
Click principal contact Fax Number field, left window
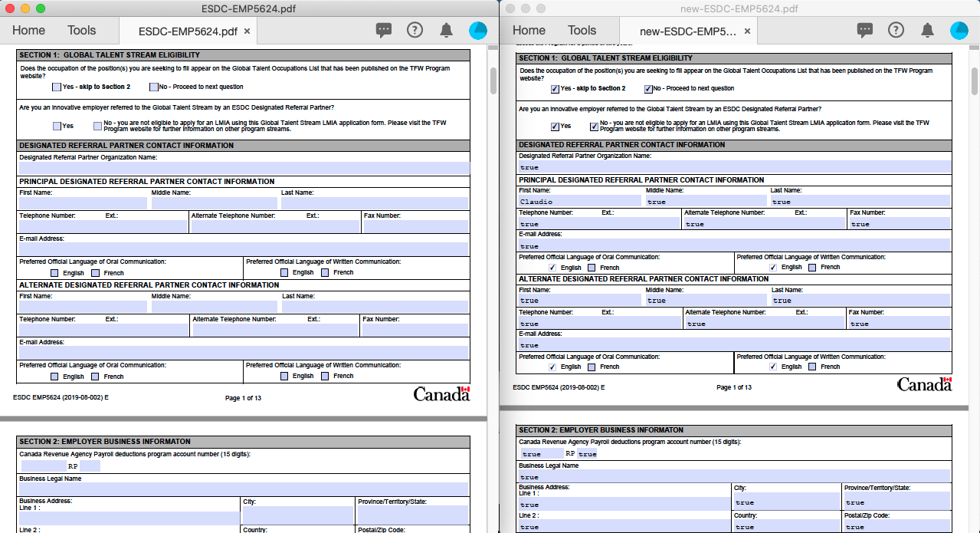click(x=415, y=226)
